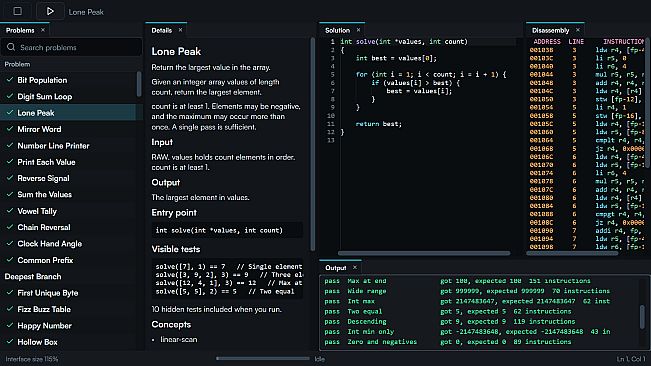Close the Solution tab

(358, 30)
